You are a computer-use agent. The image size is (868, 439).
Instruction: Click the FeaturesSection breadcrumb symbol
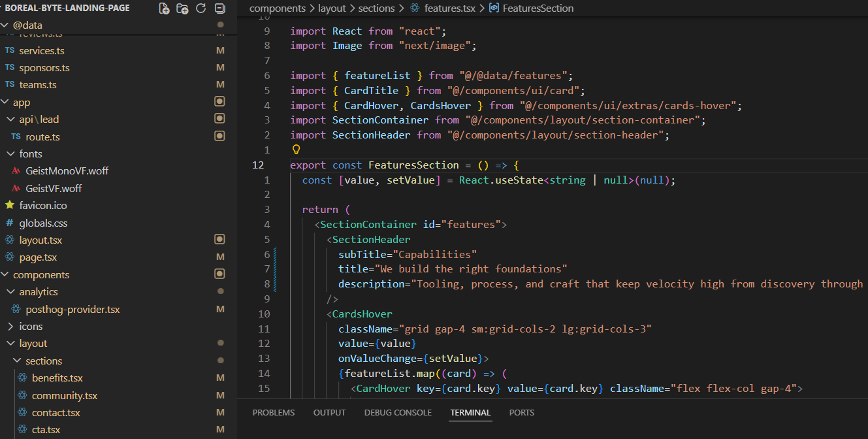538,8
